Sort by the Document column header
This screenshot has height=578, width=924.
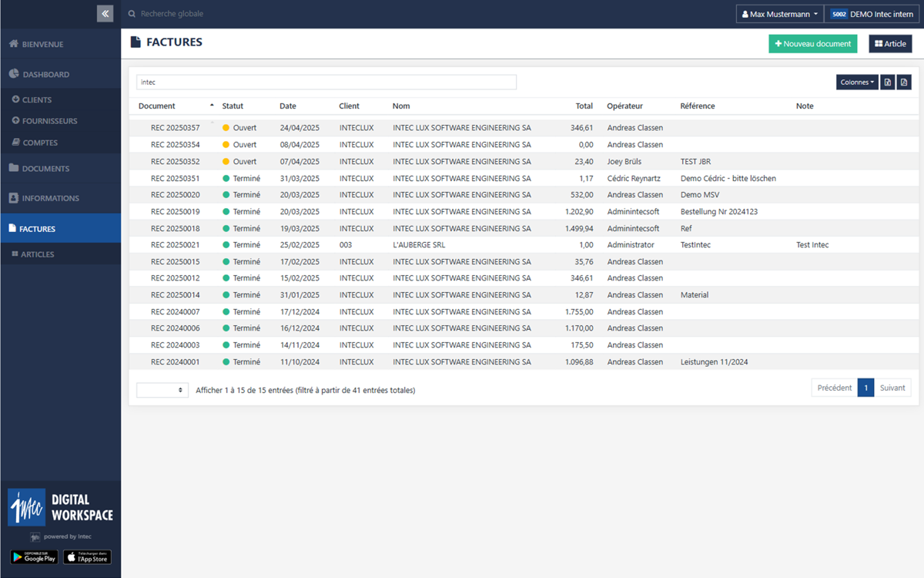(x=157, y=106)
